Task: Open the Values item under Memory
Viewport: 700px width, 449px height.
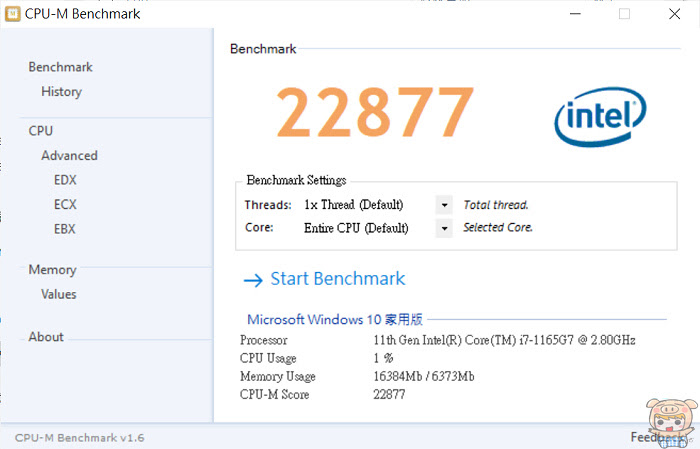Action: pyautogui.click(x=59, y=294)
